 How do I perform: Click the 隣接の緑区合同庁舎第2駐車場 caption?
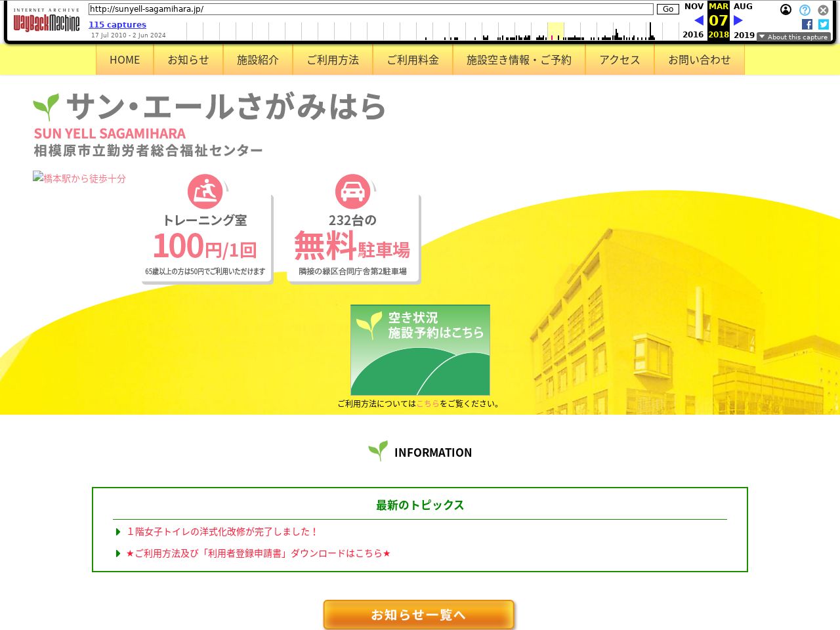[352, 271]
